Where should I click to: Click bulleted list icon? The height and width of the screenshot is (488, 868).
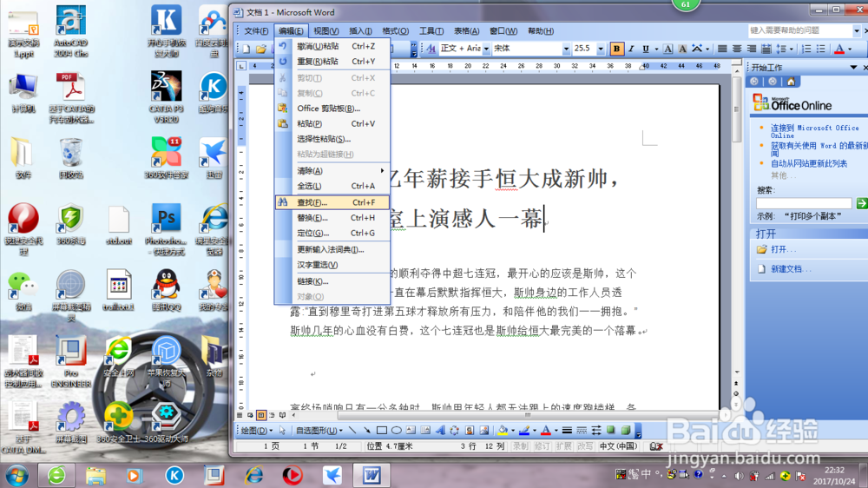point(821,49)
